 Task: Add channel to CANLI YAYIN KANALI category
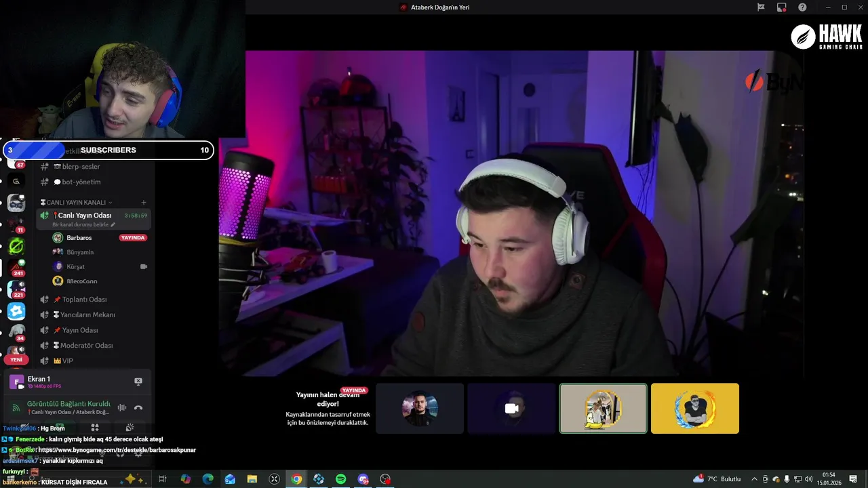click(x=144, y=203)
